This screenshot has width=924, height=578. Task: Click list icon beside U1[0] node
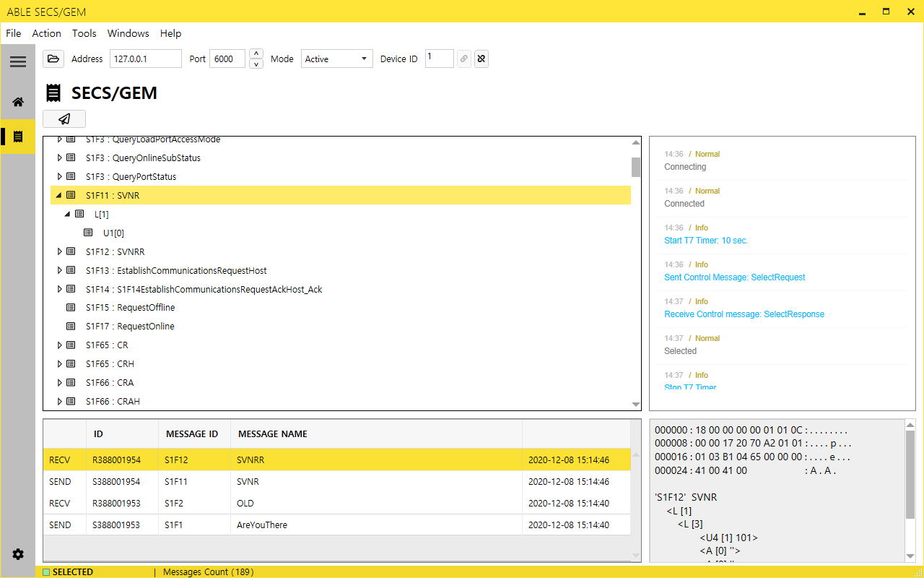(88, 233)
